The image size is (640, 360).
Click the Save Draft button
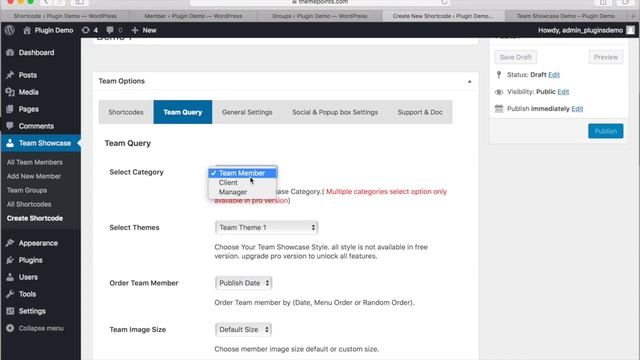516,57
